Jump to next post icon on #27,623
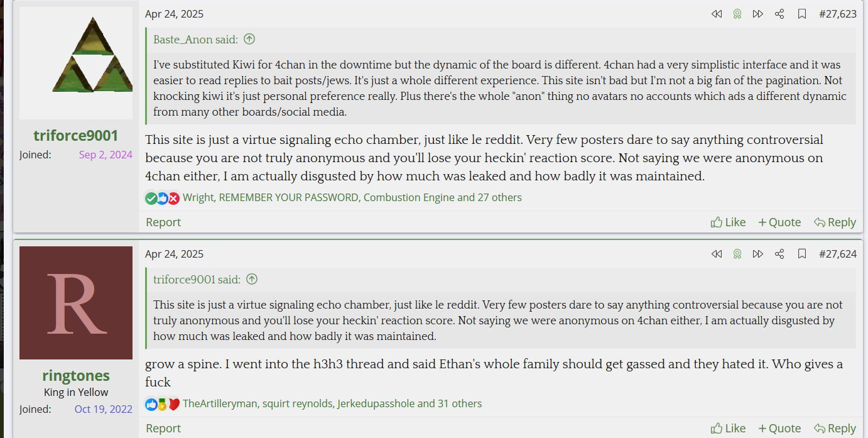Viewport: 868px width, 438px height. coord(758,14)
